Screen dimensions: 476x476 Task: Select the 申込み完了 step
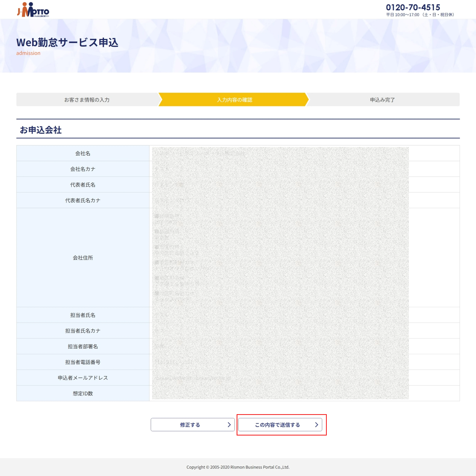click(382, 100)
